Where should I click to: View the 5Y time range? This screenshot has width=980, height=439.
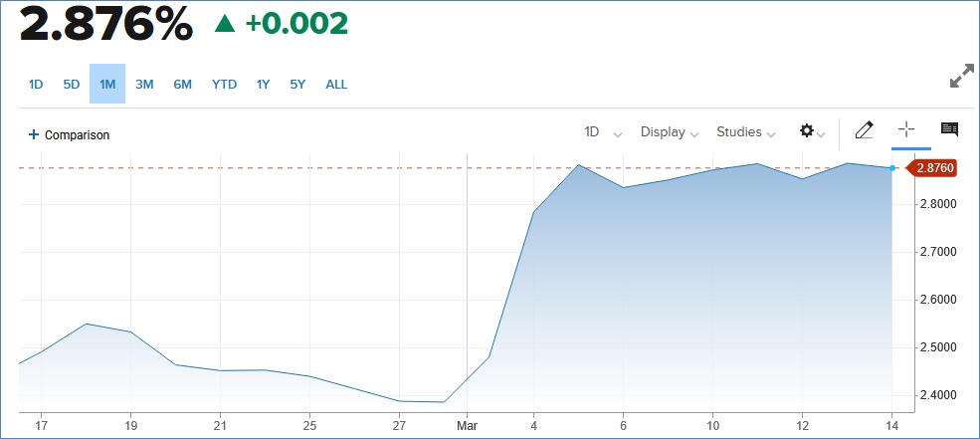point(297,85)
